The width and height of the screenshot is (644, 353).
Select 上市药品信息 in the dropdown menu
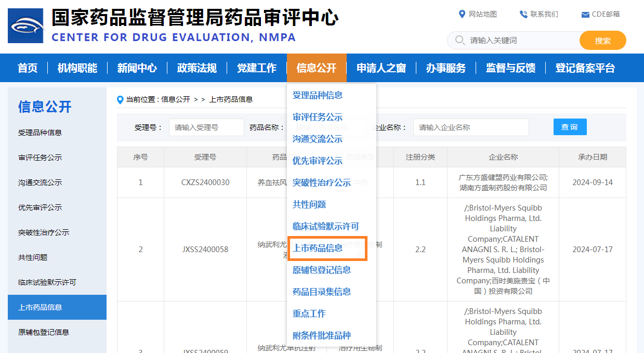coord(318,248)
